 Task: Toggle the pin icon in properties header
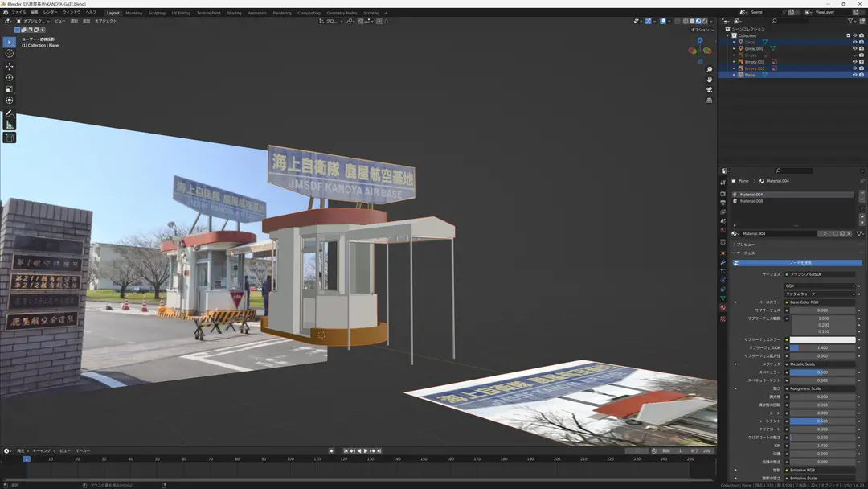pyautogui.click(x=862, y=181)
